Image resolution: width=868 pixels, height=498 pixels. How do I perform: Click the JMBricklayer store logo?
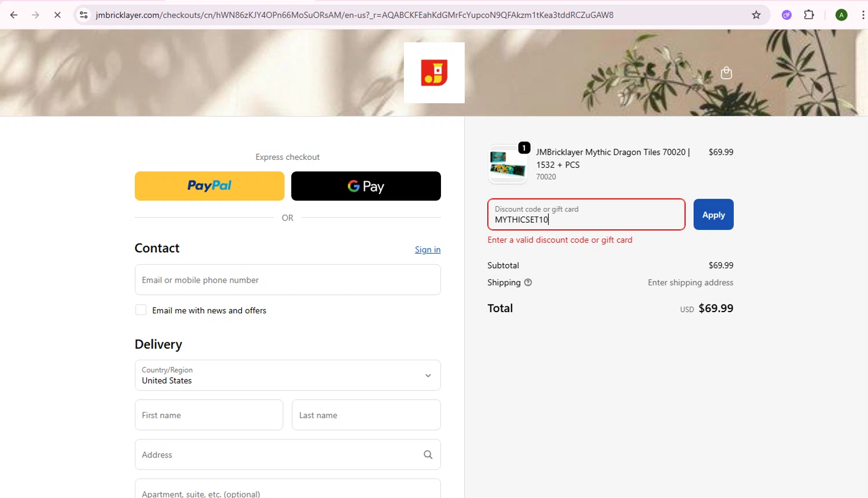[434, 73]
